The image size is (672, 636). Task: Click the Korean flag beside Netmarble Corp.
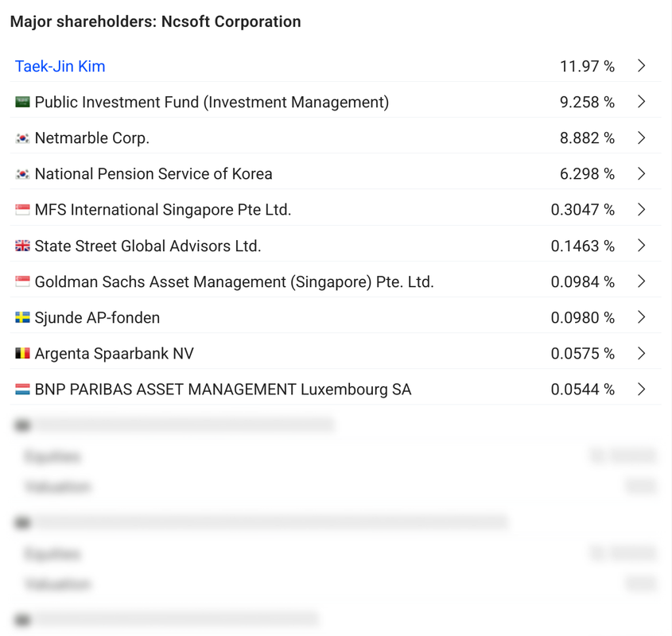[x=23, y=138]
